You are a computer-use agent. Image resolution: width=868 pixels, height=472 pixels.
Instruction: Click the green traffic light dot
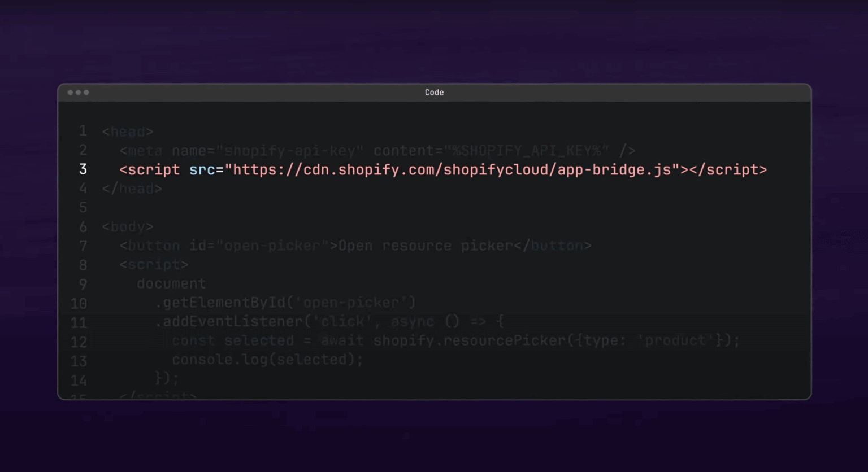pos(86,93)
